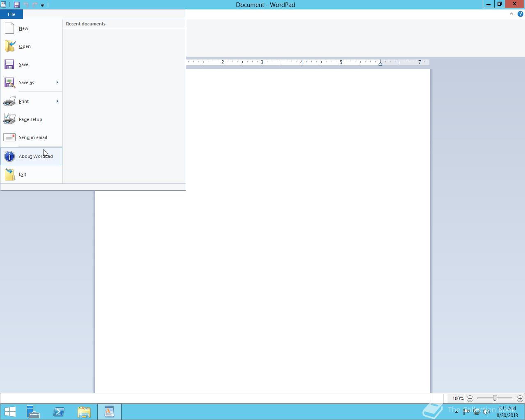
Task: Open Action Center flag icon
Action: (x=466, y=412)
